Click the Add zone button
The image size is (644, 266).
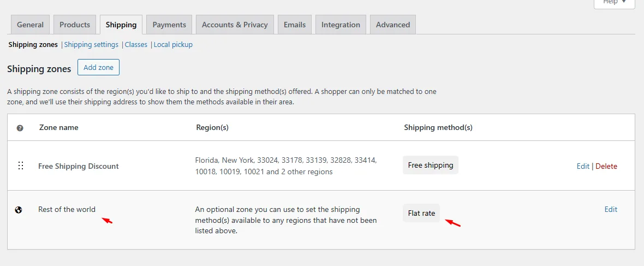point(99,67)
